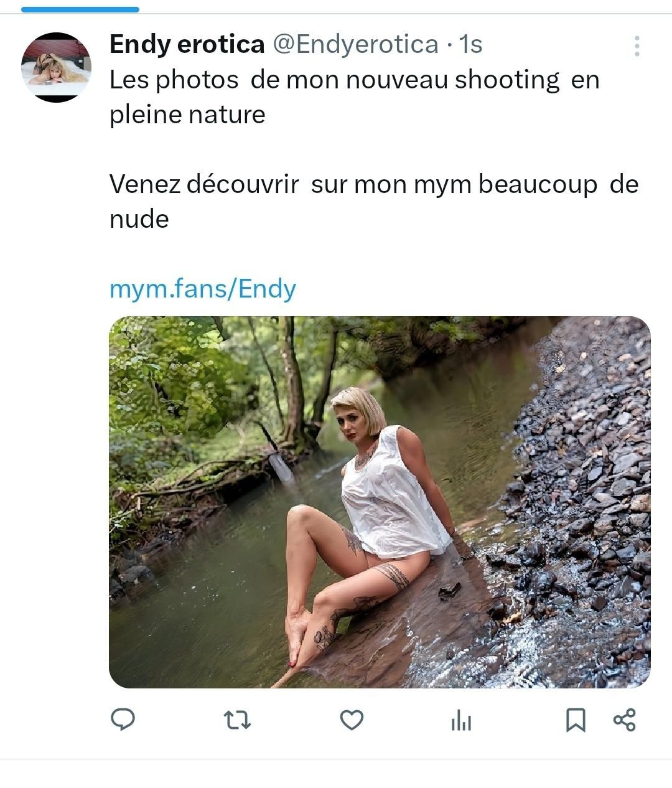Click the repost arrows icon
This screenshot has width=672, height=788.
[237, 721]
